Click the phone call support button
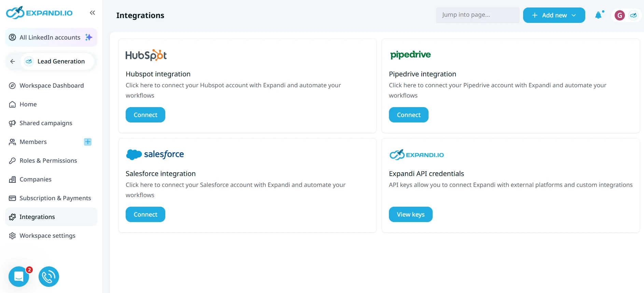This screenshot has width=644, height=293. [48, 277]
